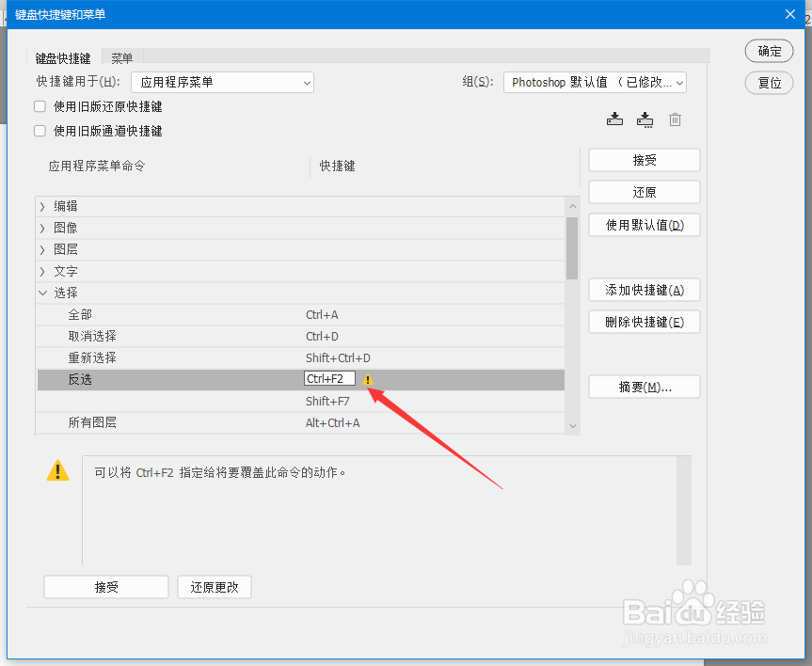
Task: Expand the 图层 menu section
Action: [x=42, y=248]
